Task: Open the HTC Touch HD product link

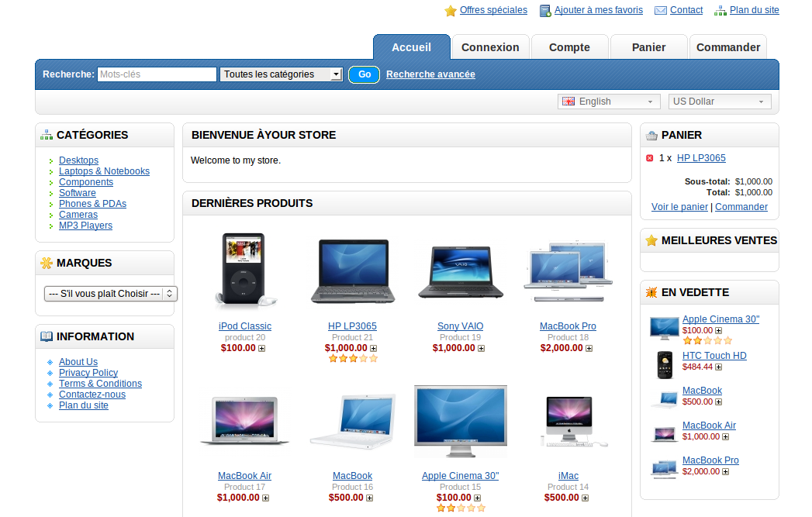Action: [x=714, y=356]
